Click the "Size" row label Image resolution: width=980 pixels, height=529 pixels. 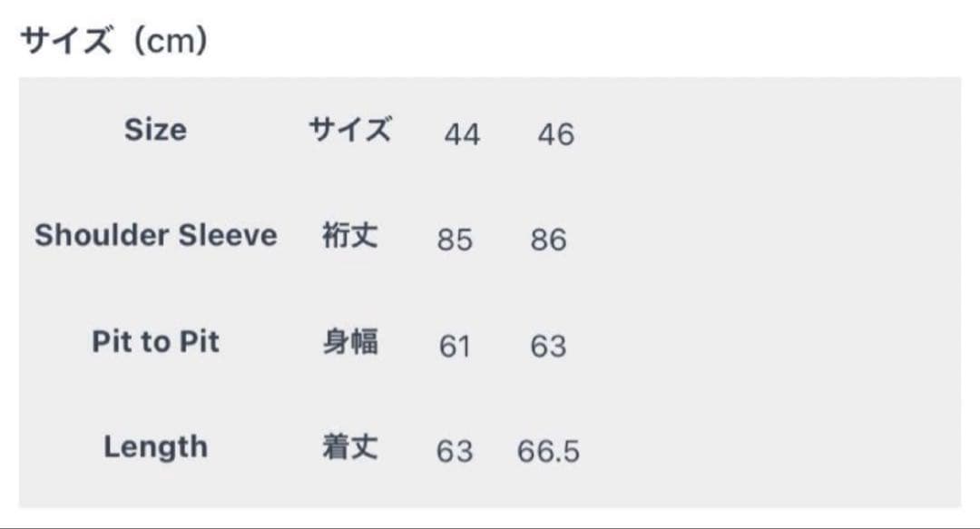(x=155, y=130)
